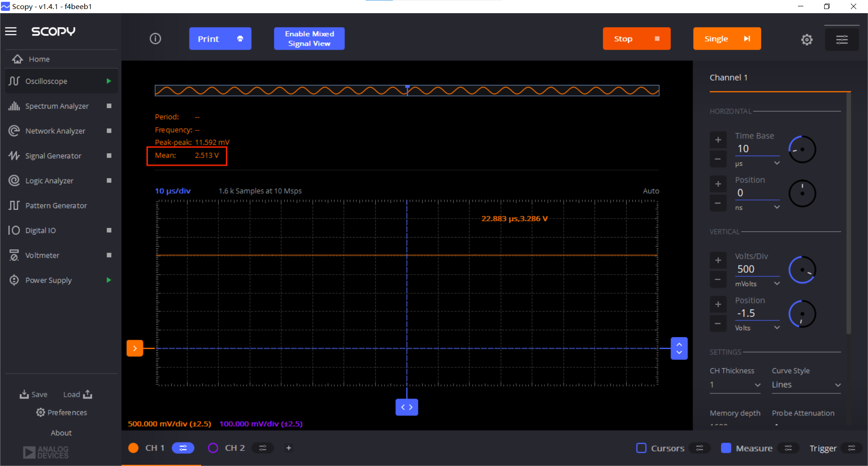Select Pattern Generator instrument

point(61,205)
